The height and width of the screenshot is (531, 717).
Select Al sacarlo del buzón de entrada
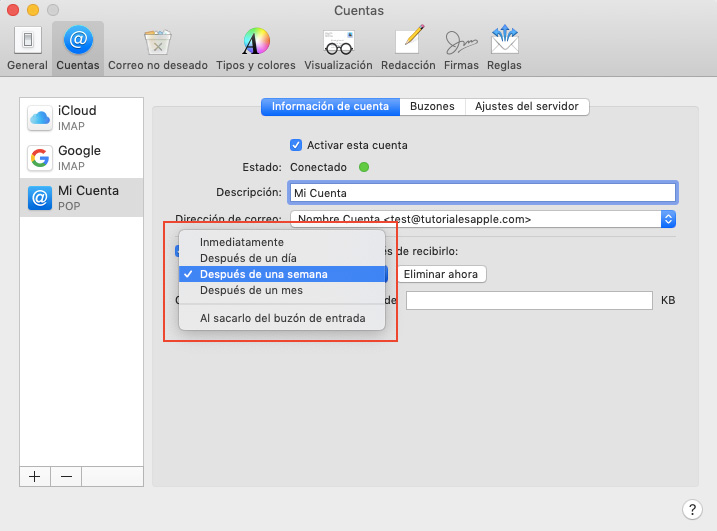click(282, 319)
